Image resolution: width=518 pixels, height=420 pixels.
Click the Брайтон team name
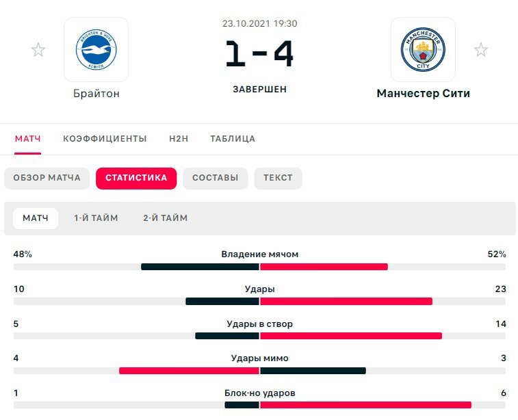click(96, 94)
